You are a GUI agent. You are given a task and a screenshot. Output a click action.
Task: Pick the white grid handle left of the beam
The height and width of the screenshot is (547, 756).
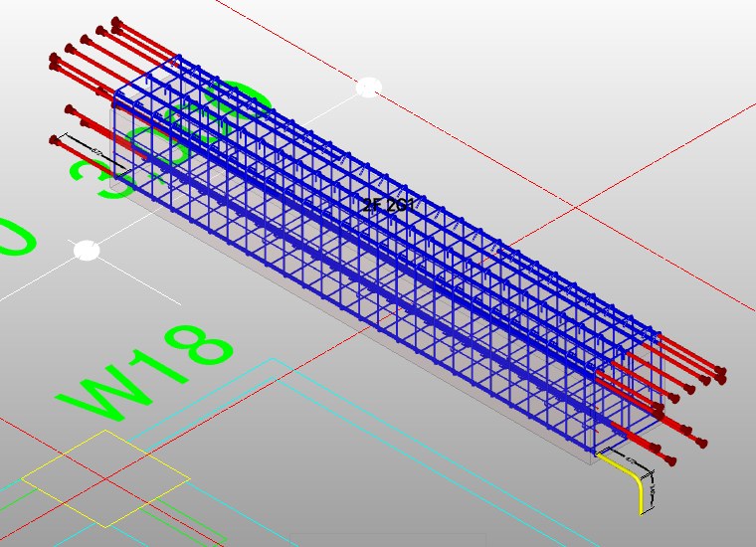(87, 250)
